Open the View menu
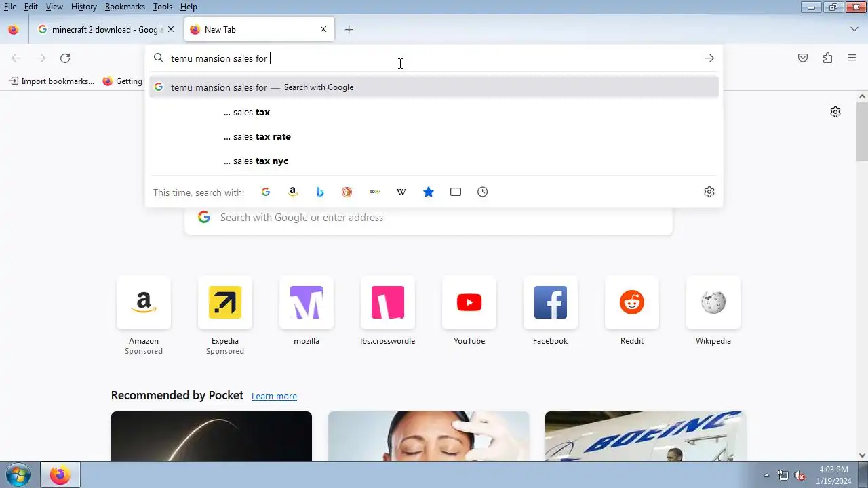 54,7
